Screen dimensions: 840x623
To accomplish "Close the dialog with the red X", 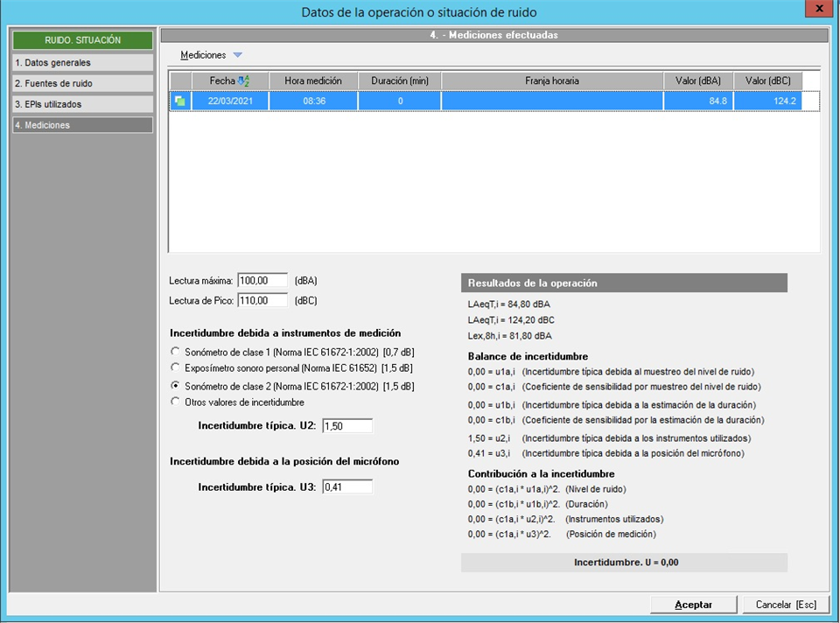I will coord(818,9).
